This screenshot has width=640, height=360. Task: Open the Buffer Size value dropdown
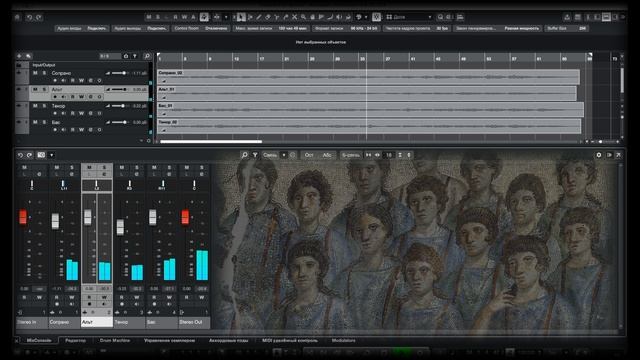pos(582,29)
